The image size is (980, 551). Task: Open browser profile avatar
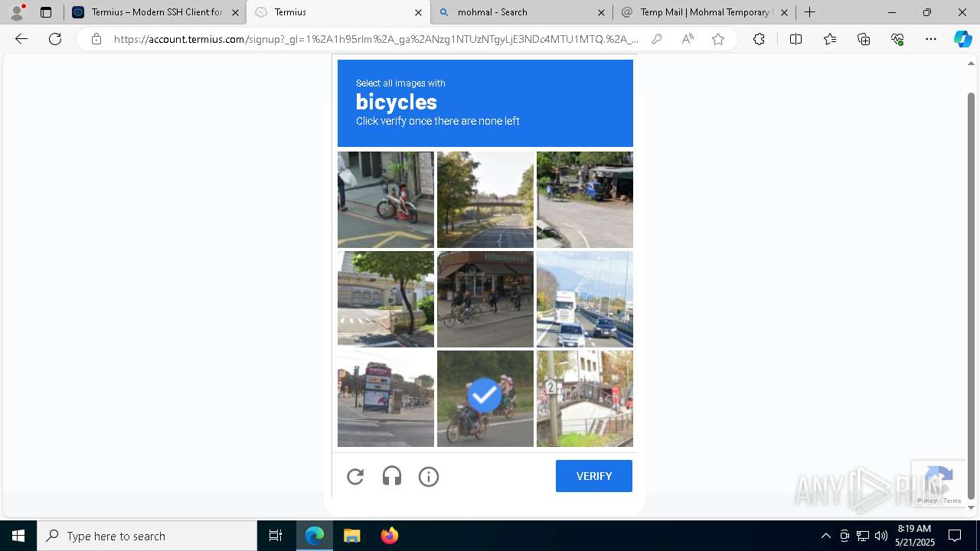pos(17,12)
